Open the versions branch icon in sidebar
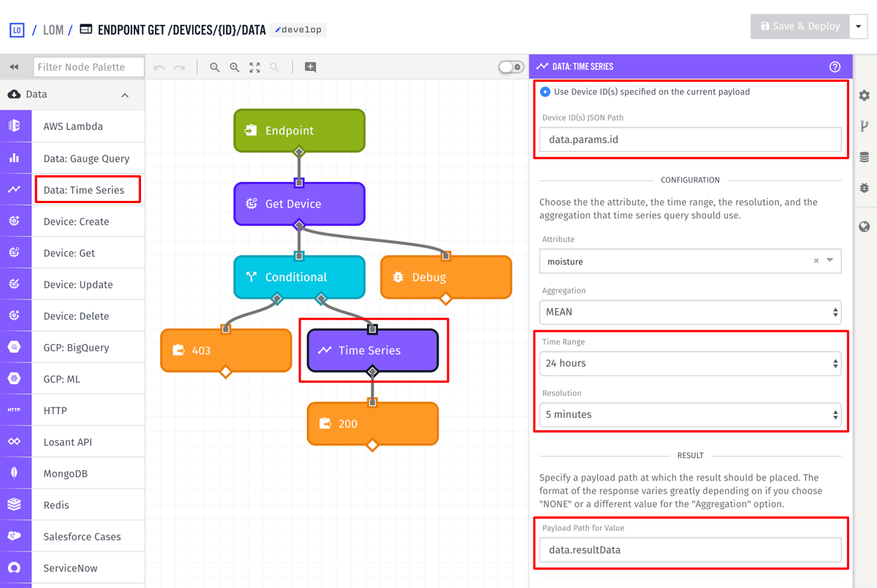 tap(865, 126)
